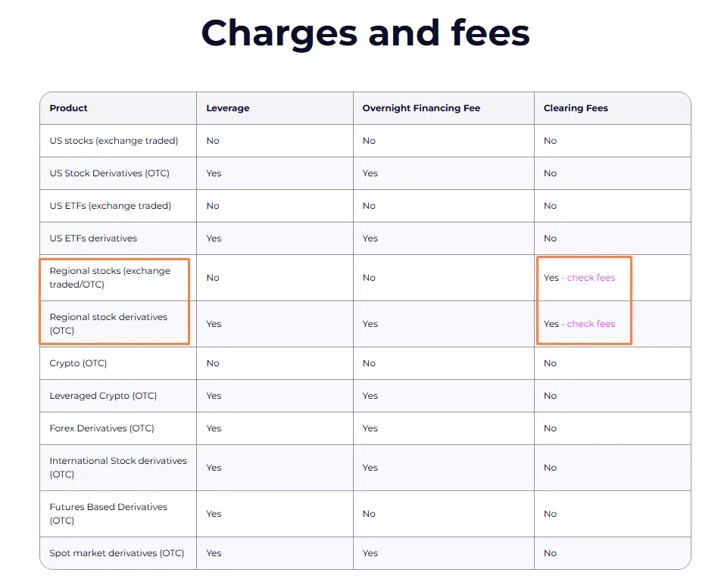Click the Overnight Financing Fee column header

[x=421, y=108]
